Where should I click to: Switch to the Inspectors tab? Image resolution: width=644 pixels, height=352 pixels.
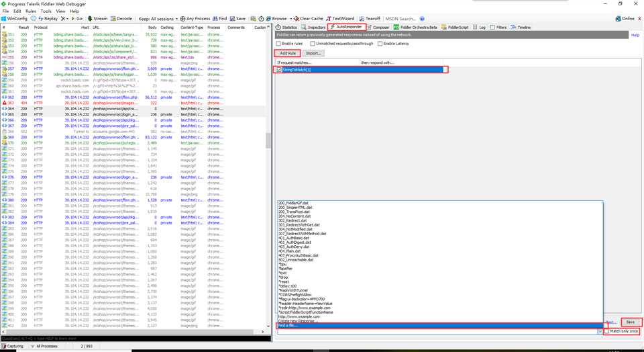(x=313, y=27)
